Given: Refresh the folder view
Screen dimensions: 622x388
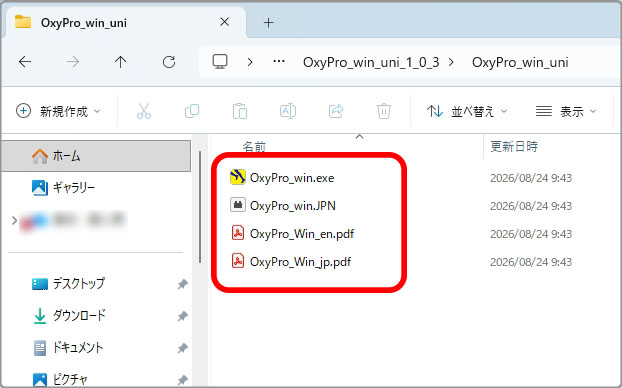Looking at the screenshot, I should point(169,62).
